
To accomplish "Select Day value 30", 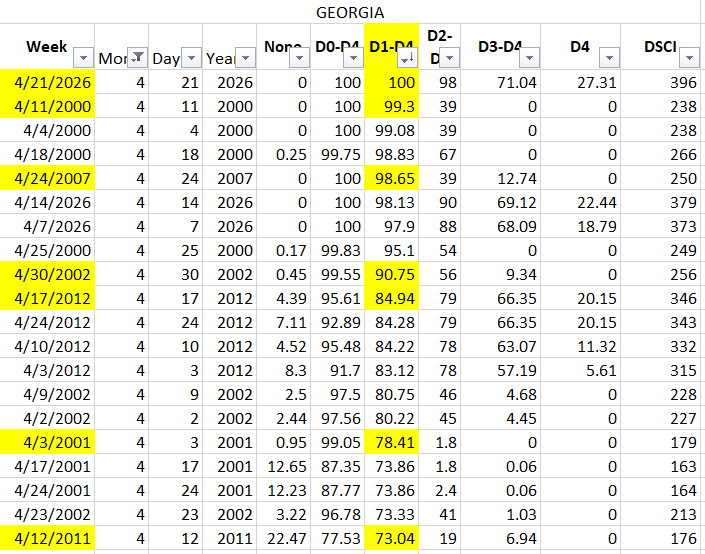I will pos(176,274).
